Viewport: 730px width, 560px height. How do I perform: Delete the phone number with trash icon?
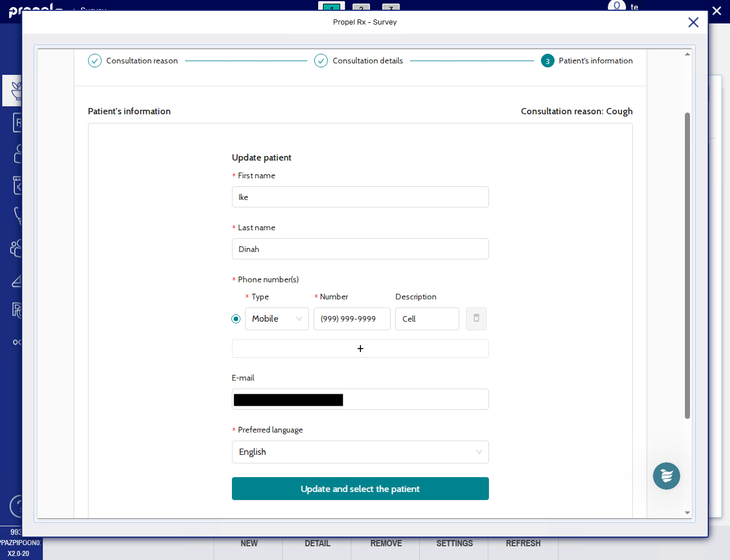[476, 319]
